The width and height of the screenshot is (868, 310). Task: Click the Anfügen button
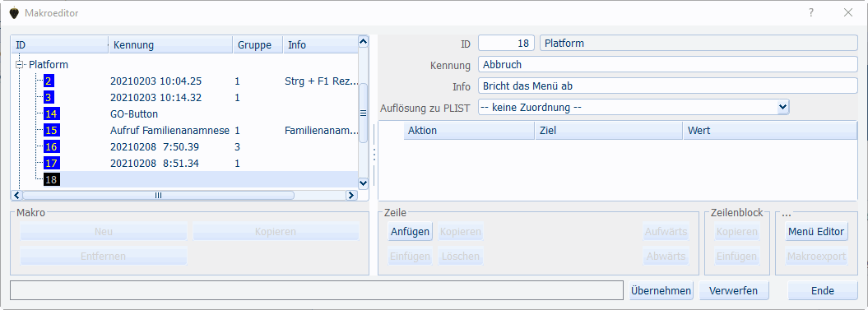click(x=411, y=231)
